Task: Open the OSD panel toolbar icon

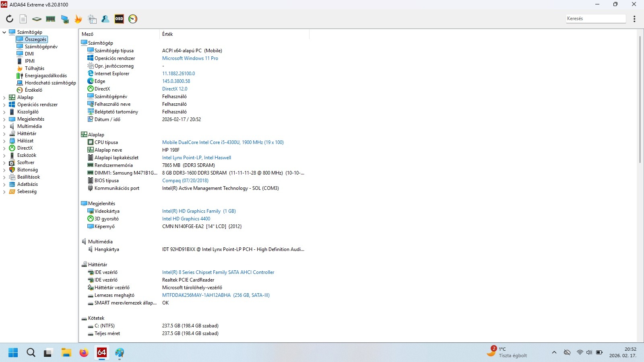Action: coord(119,19)
